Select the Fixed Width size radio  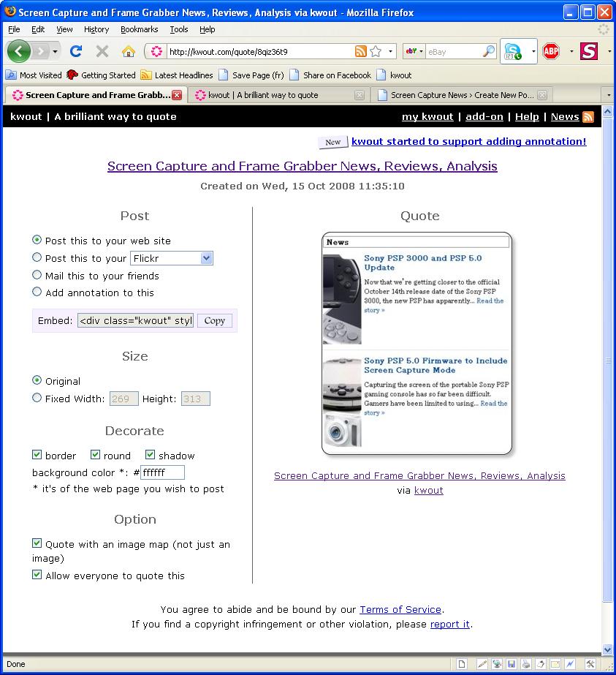[37, 398]
